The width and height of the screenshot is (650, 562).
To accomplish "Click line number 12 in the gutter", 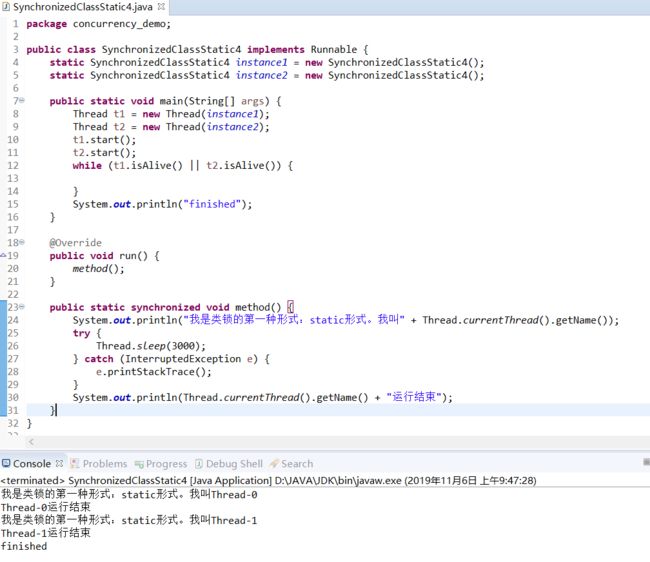I will tap(13, 165).
